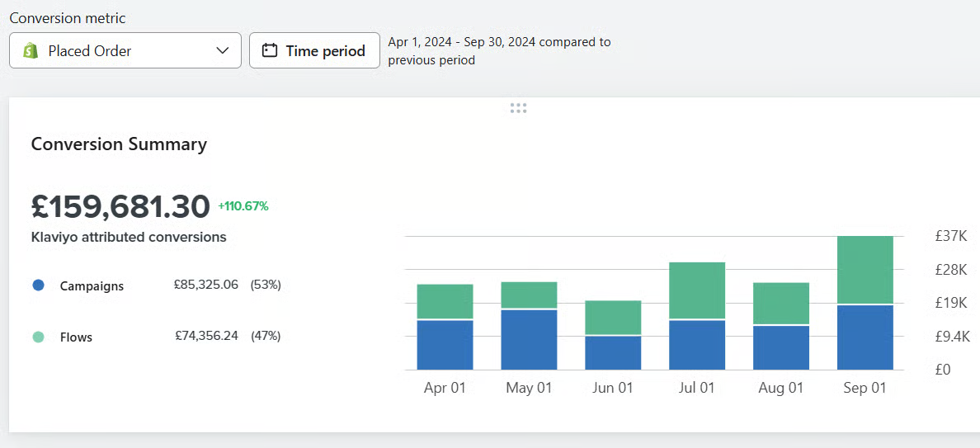The height and width of the screenshot is (448, 980).
Task: Open the Placed Order conversion metric dropdown
Action: [125, 51]
